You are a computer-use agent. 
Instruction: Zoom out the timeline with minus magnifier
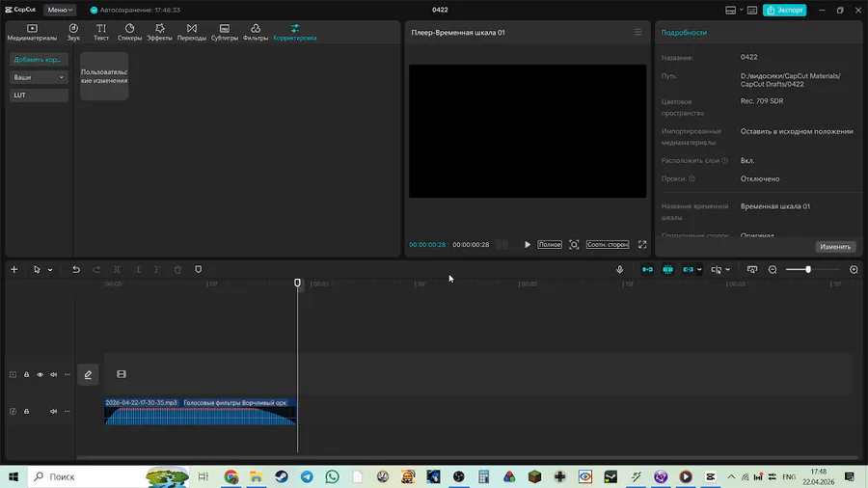[x=773, y=269]
